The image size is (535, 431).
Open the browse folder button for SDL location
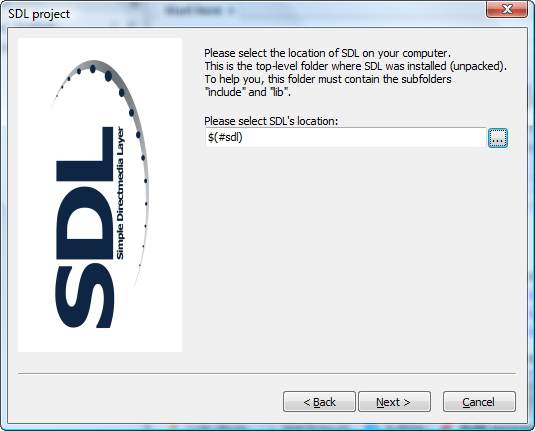tap(498, 138)
